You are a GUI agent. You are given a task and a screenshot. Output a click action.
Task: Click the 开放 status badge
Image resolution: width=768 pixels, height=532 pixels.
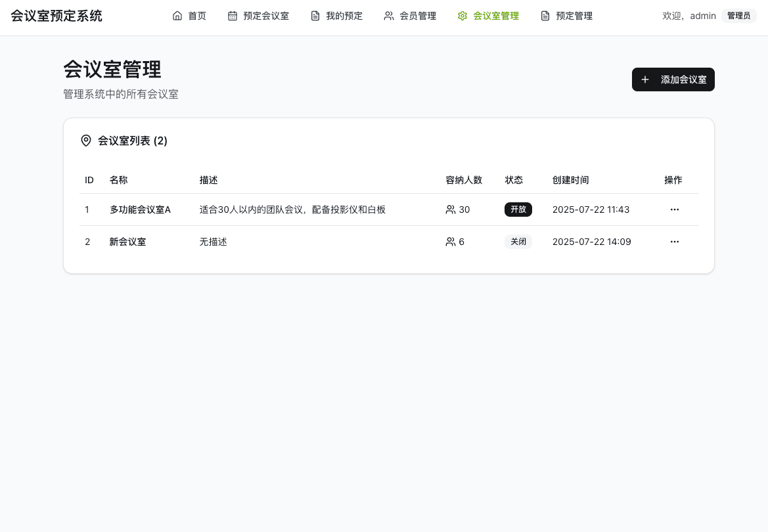pos(518,210)
